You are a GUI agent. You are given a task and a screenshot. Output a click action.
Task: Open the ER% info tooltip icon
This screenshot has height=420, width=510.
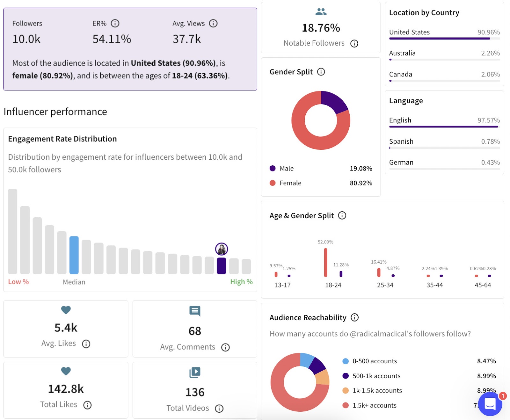click(115, 23)
